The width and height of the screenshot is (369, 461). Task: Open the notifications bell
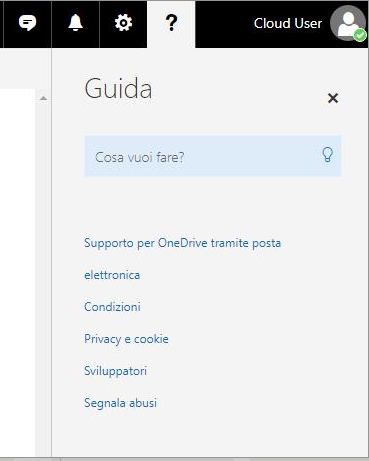76,24
